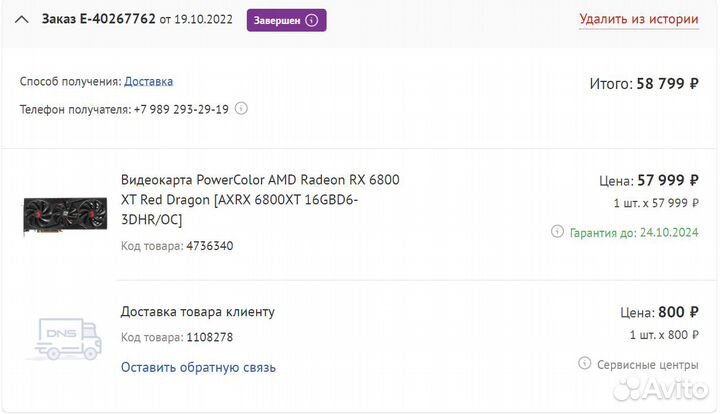Screen dimensions: 720x414
Task: Click the order date от 19.10.2022
Action: click(196, 19)
